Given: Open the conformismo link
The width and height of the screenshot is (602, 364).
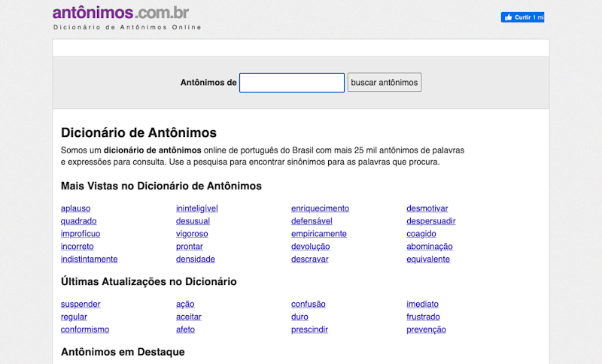Looking at the screenshot, I should coord(85,329).
